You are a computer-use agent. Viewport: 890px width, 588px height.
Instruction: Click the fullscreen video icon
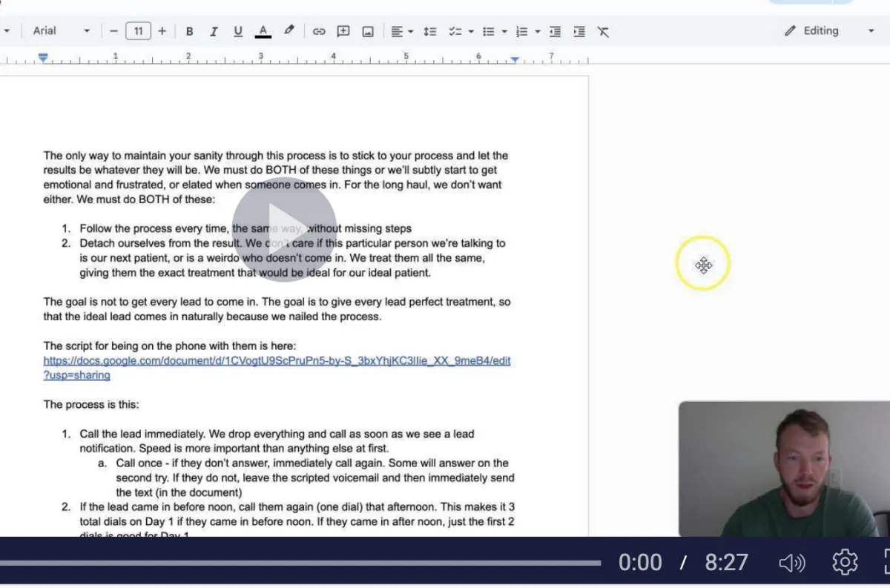pyautogui.click(x=886, y=562)
